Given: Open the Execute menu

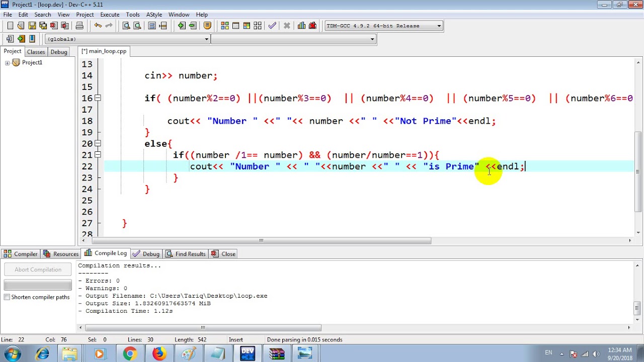Looking at the screenshot, I should (x=110, y=15).
